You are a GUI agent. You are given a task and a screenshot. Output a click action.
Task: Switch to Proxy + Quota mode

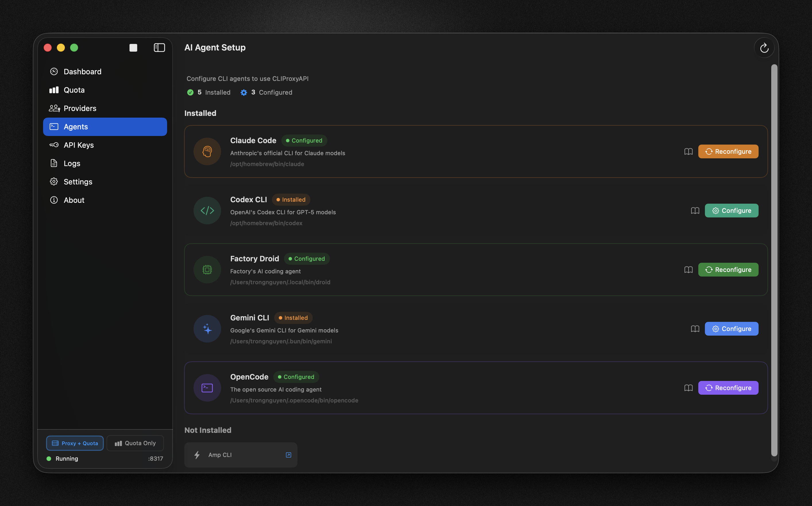[75, 443]
